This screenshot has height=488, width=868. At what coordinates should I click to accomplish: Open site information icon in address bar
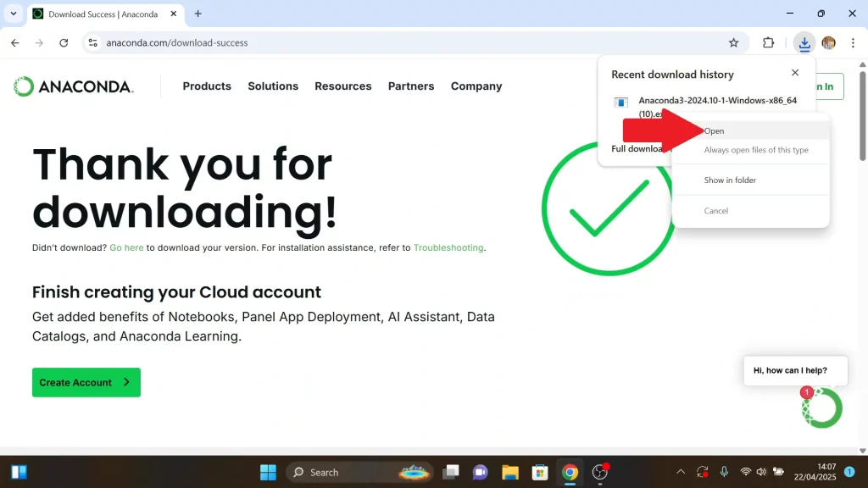[x=93, y=42]
